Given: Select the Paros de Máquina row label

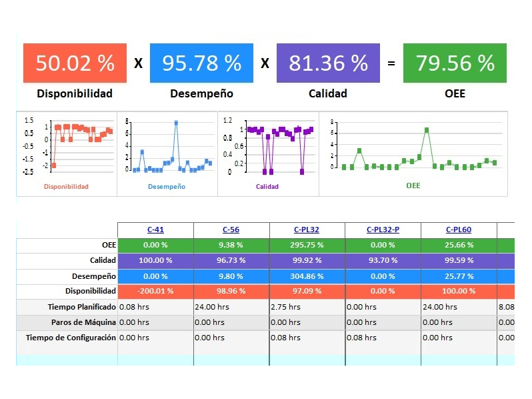Looking at the screenshot, I should point(83,322).
